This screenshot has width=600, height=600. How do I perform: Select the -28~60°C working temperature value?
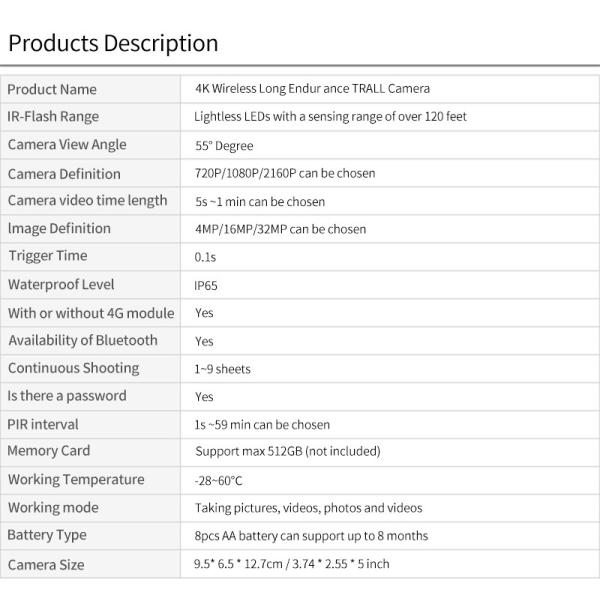click(218, 480)
